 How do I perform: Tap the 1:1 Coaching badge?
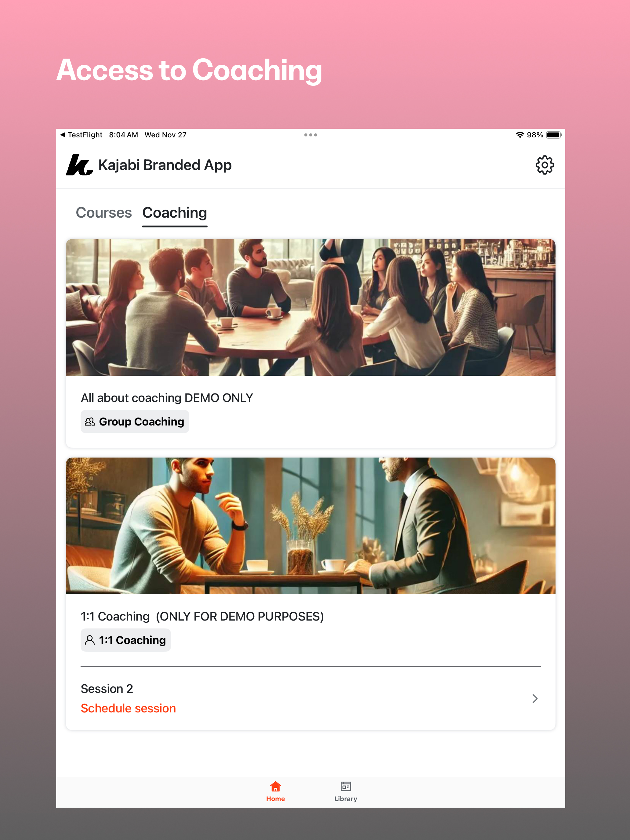126,640
